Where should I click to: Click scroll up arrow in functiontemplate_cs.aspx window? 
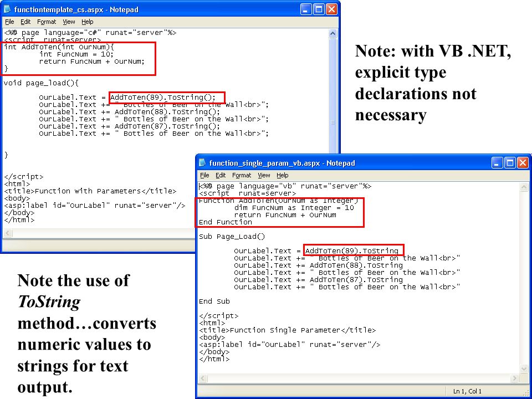tap(333, 34)
